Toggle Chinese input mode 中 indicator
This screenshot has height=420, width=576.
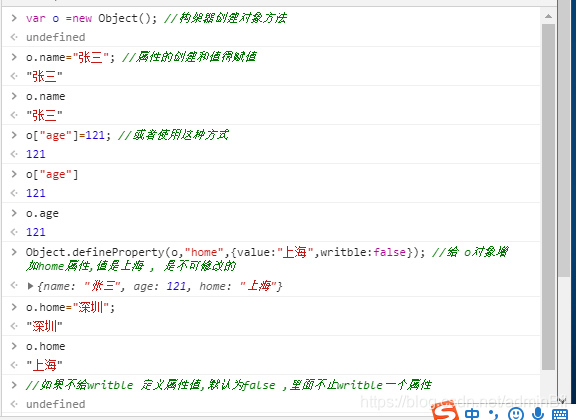pos(472,414)
